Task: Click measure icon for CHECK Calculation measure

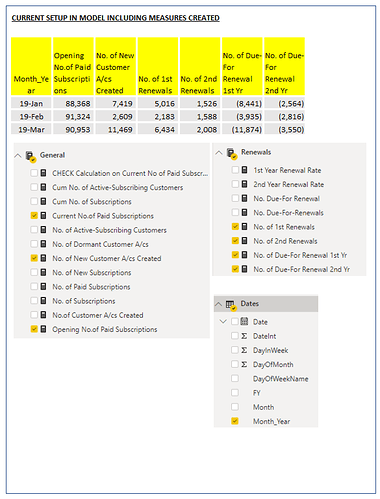Action: click(x=43, y=173)
